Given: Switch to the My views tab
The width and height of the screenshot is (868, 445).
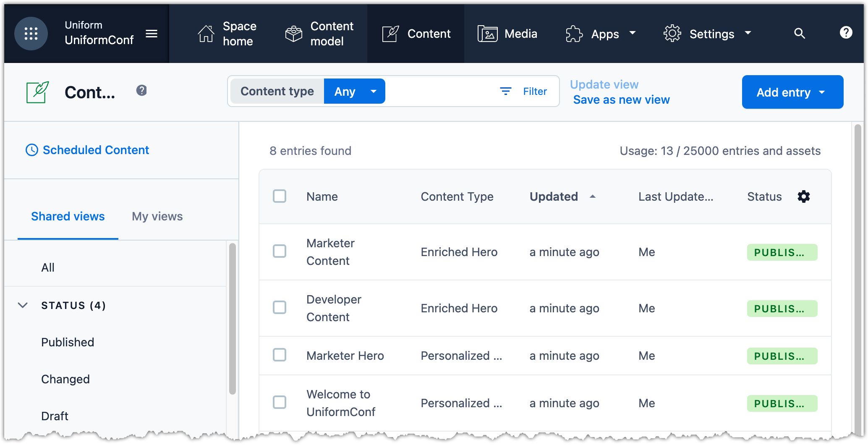Looking at the screenshot, I should [x=157, y=216].
